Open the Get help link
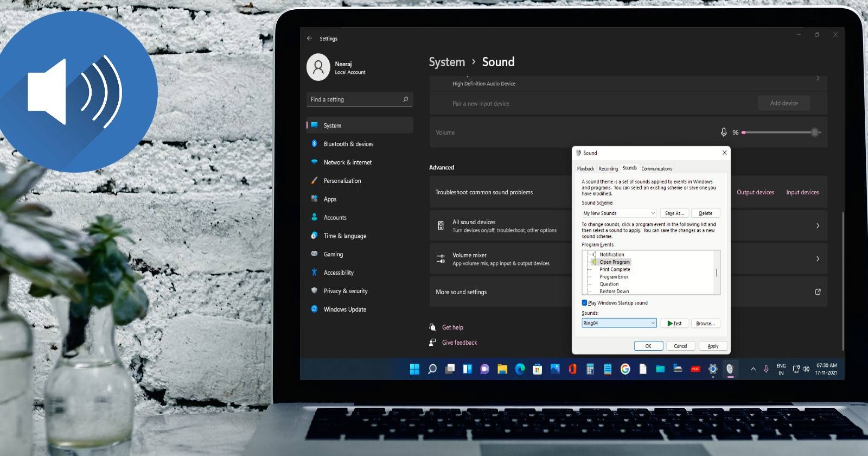The width and height of the screenshot is (868, 456). pyautogui.click(x=452, y=327)
